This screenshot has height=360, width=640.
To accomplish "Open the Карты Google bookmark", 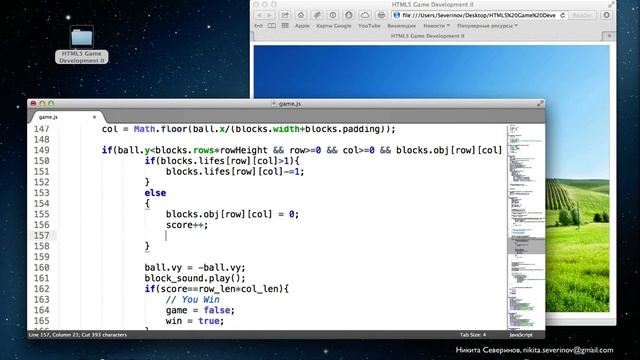I will [x=333, y=26].
